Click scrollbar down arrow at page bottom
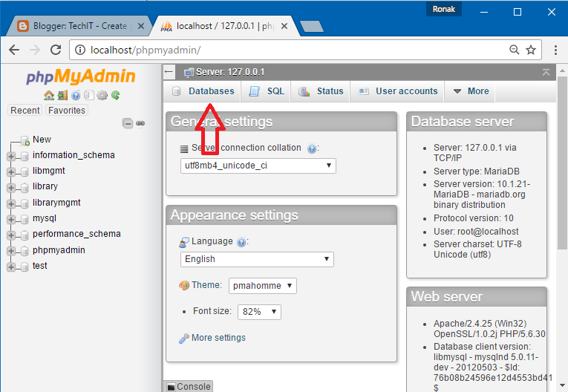This screenshot has height=392, width=568. click(562, 385)
